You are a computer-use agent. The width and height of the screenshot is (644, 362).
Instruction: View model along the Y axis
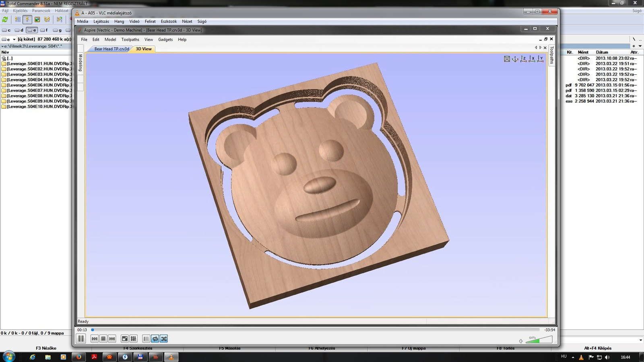point(540,59)
